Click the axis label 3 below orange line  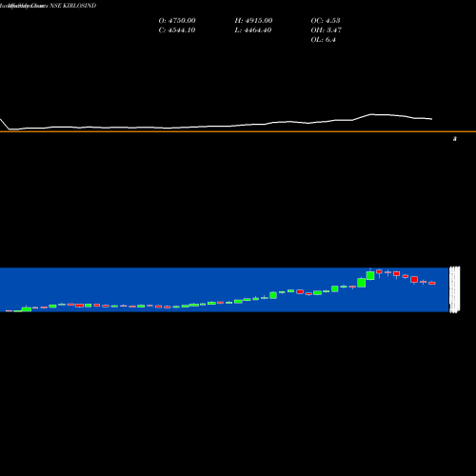pos(455,139)
